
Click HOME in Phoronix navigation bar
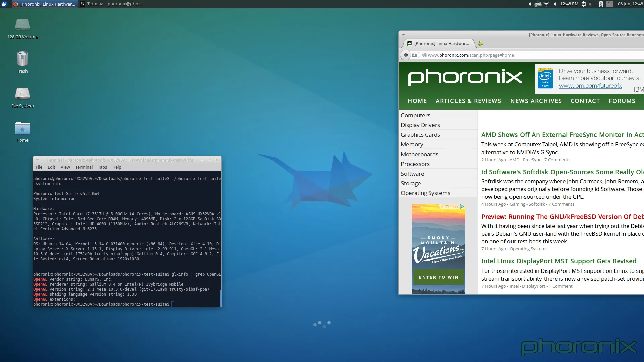click(417, 101)
